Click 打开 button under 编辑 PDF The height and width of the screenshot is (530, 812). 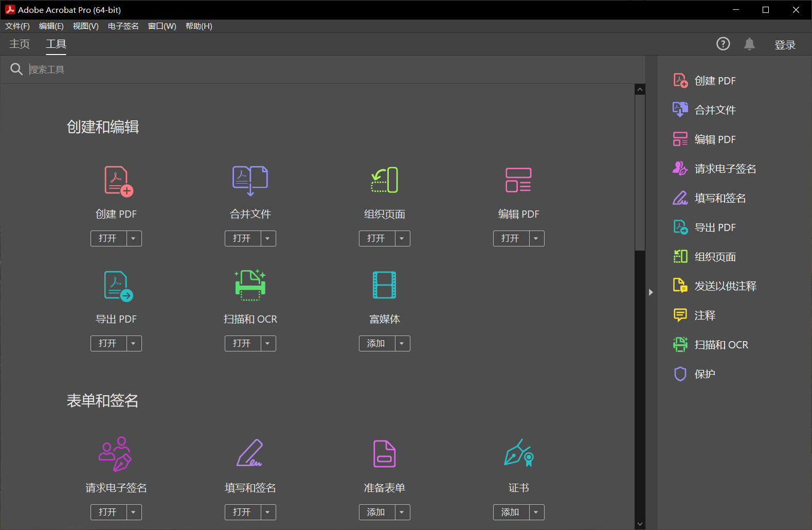(511, 239)
